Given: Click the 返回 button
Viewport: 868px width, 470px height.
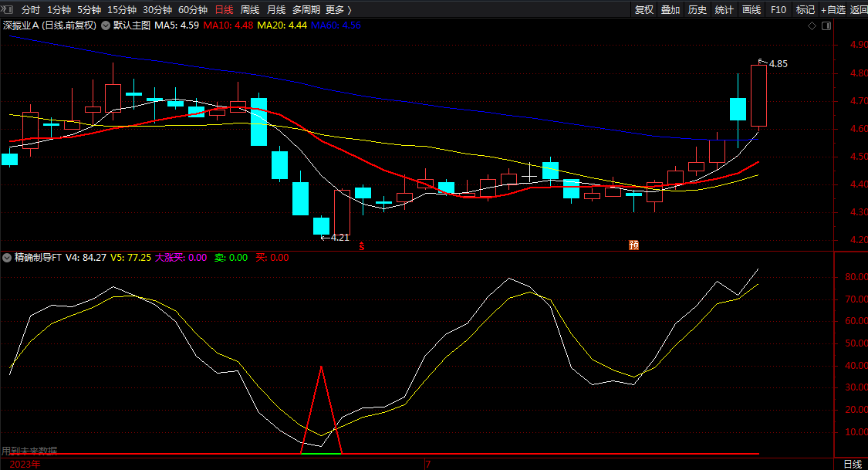Looking at the screenshot, I should (x=859, y=10).
